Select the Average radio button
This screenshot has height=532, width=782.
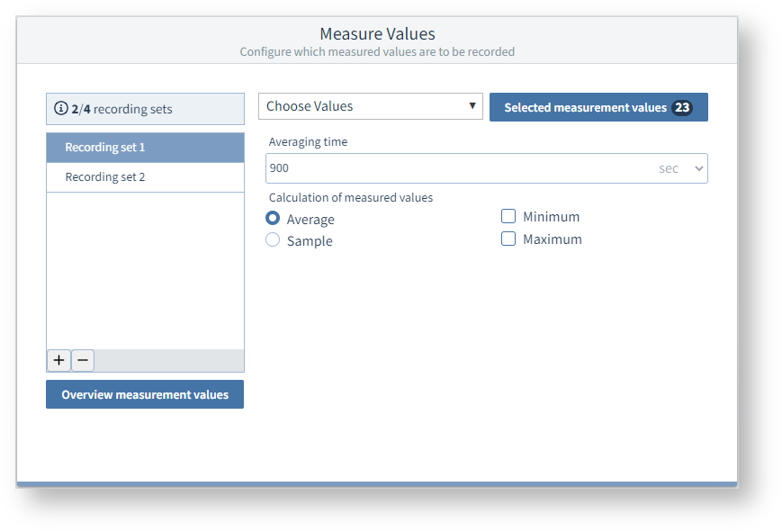[x=273, y=219]
